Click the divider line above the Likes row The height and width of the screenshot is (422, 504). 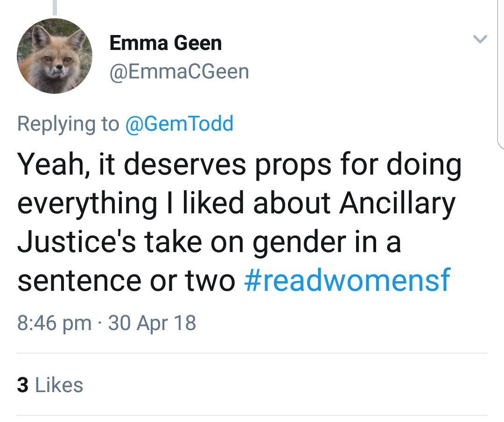pyautogui.click(x=252, y=353)
